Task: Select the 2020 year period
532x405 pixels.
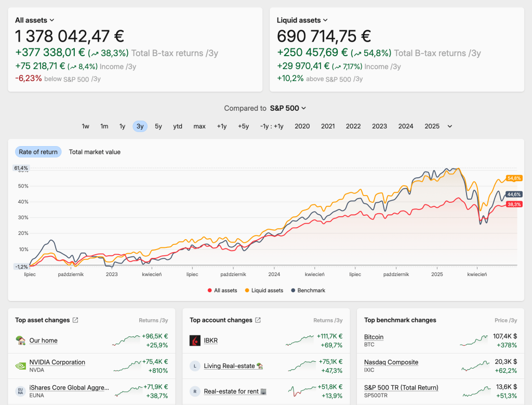Action: [x=302, y=126]
